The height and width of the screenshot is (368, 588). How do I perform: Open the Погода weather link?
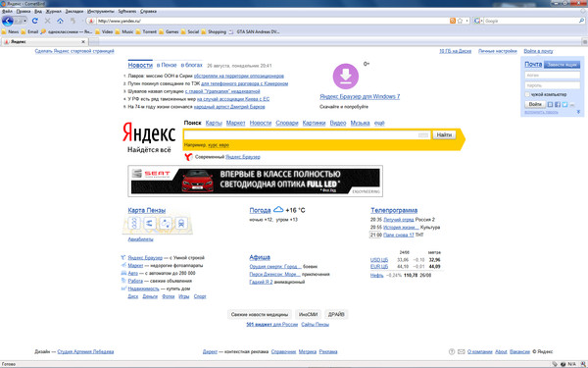(x=260, y=210)
